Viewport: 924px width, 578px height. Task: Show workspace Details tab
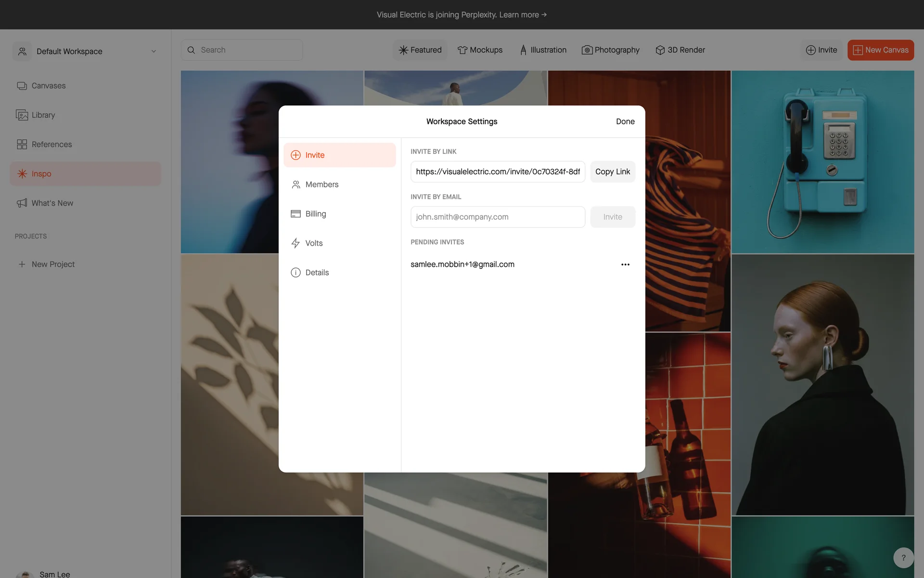point(317,273)
